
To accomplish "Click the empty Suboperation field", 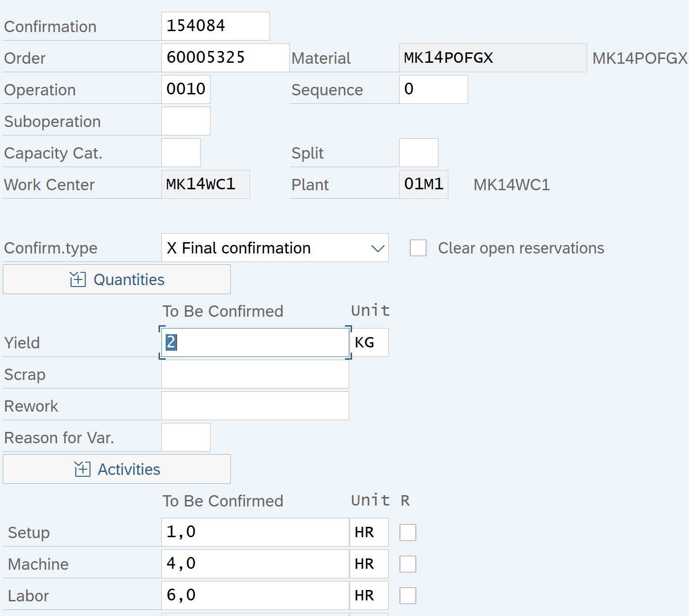I will (x=185, y=121).
